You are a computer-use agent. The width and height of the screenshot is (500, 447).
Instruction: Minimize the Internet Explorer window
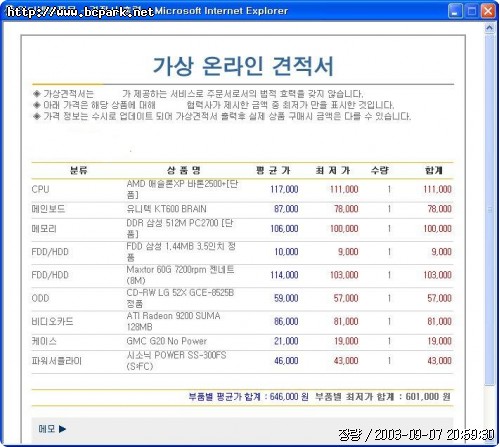tap(455, 11)
